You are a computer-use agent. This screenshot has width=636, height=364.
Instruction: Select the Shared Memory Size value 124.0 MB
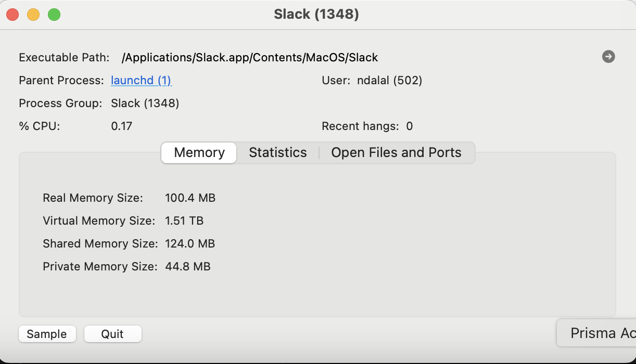point(190,244)
